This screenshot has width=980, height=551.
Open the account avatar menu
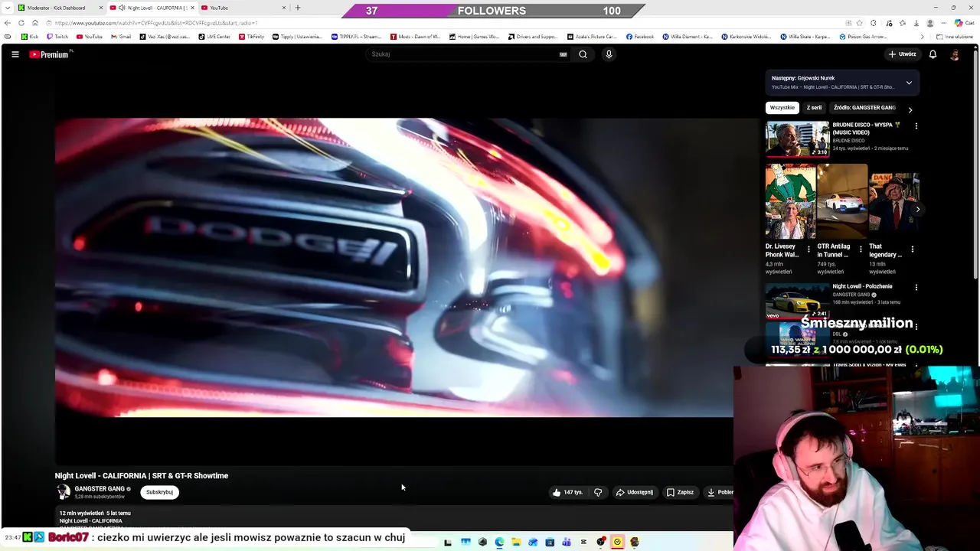pos(955,54)
